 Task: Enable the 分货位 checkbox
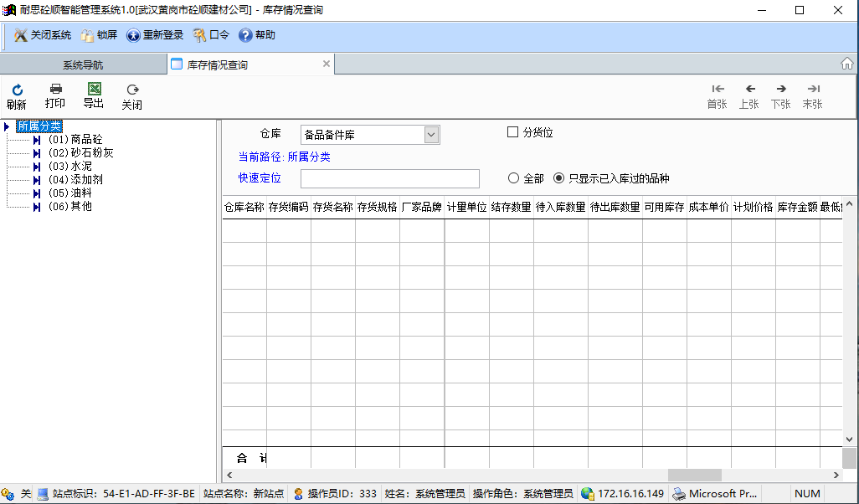513,132
